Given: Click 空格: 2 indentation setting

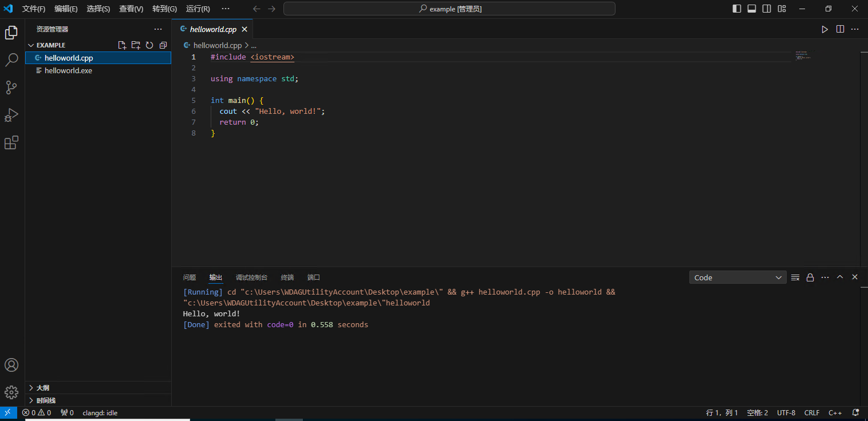Looking at the screenshot, I should (757, 412).
